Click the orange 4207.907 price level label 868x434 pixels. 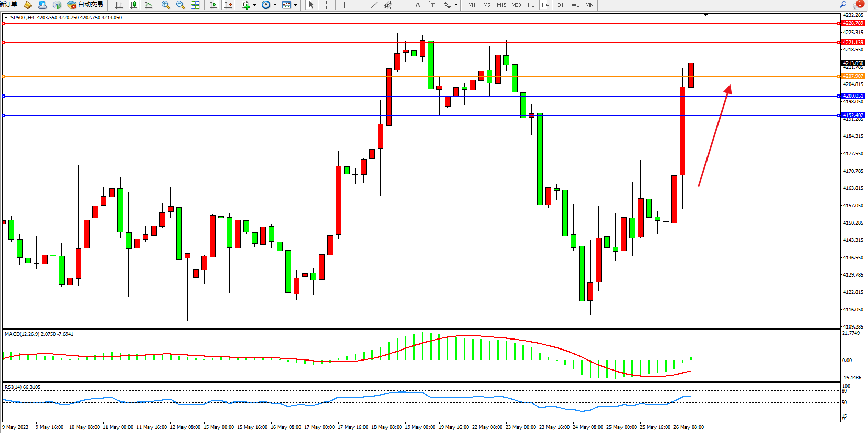853,76
